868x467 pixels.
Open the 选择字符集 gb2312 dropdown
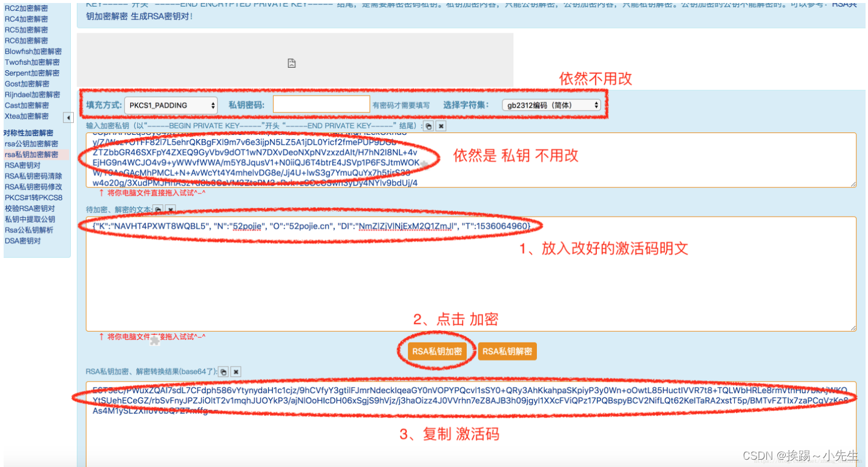tap(551, 105)
